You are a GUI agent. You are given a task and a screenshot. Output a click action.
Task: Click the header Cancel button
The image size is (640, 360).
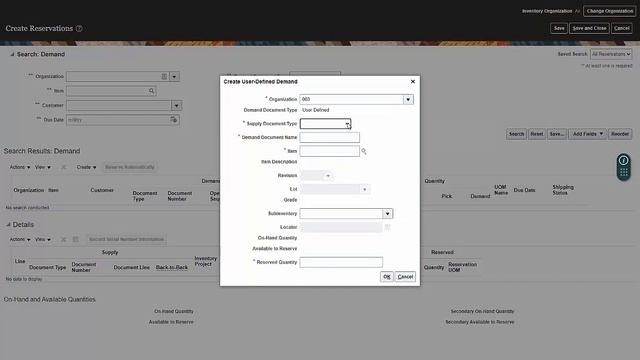pyautogui.click(x=622, y=28)
